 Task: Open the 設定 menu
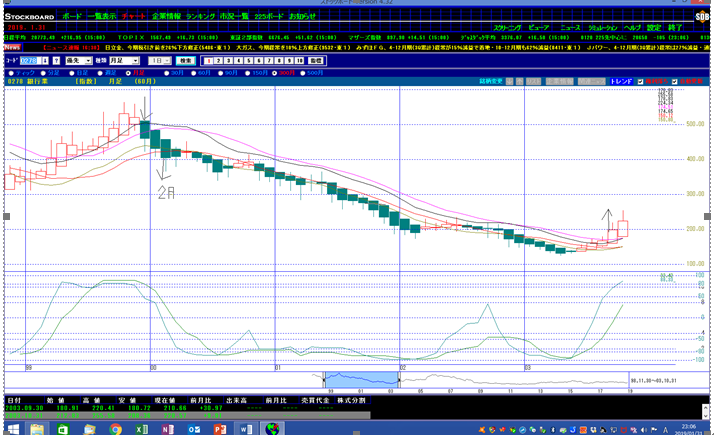654,28
